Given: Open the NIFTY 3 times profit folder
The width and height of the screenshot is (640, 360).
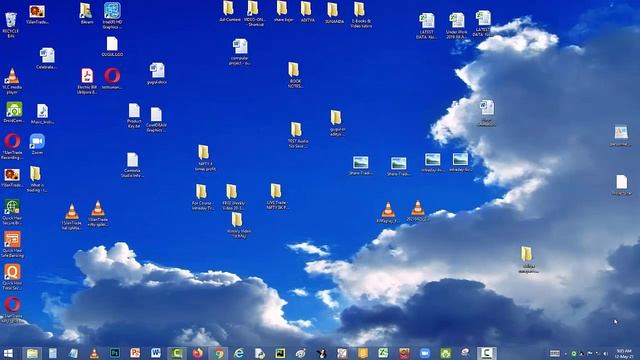Looking at the screenshot, I should point(204,158).
